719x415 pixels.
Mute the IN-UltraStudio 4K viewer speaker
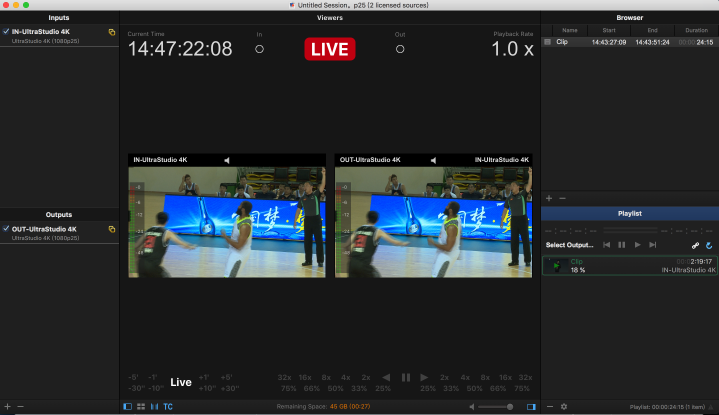point(227,160)
